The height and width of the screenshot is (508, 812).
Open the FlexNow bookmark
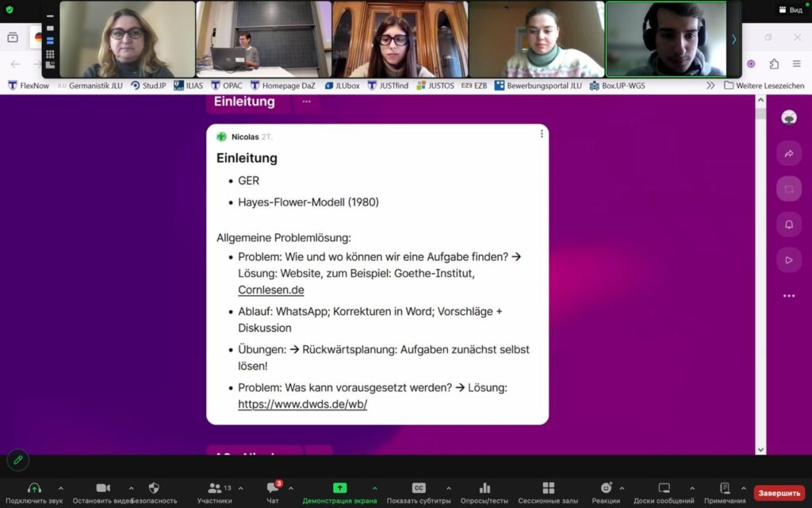pyautogui.click(x=32, y=86)
